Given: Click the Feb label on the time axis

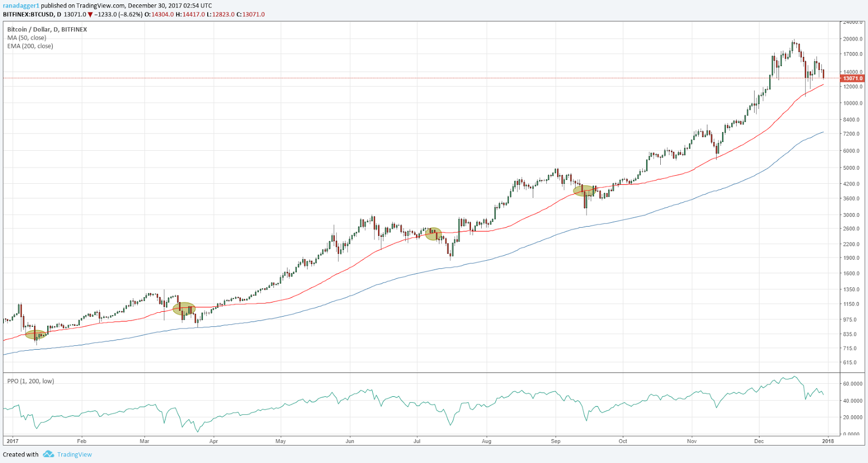Looking at the screenshot, I should pos(81,441).
